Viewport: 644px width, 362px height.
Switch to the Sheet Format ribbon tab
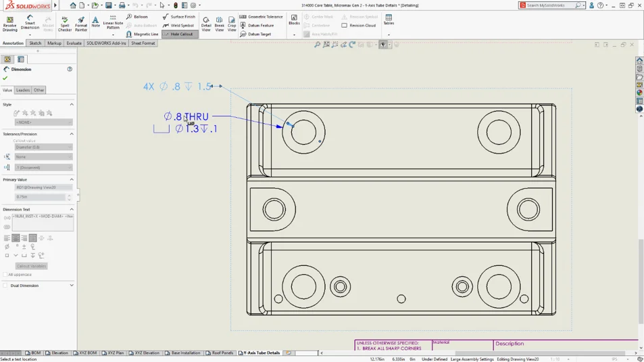pos(143,43)
